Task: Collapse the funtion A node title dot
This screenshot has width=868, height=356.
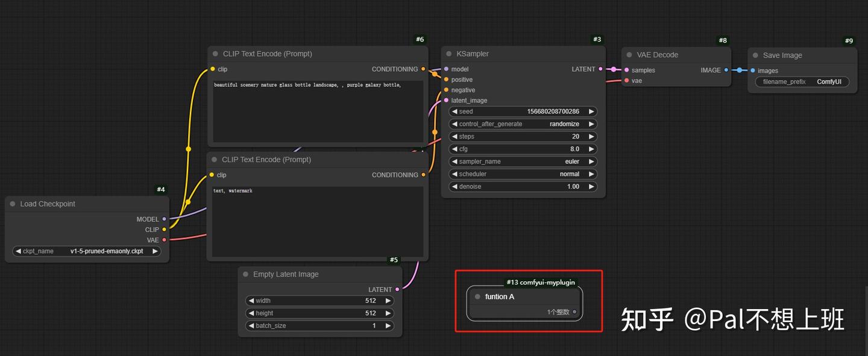Action: point(476,296)
